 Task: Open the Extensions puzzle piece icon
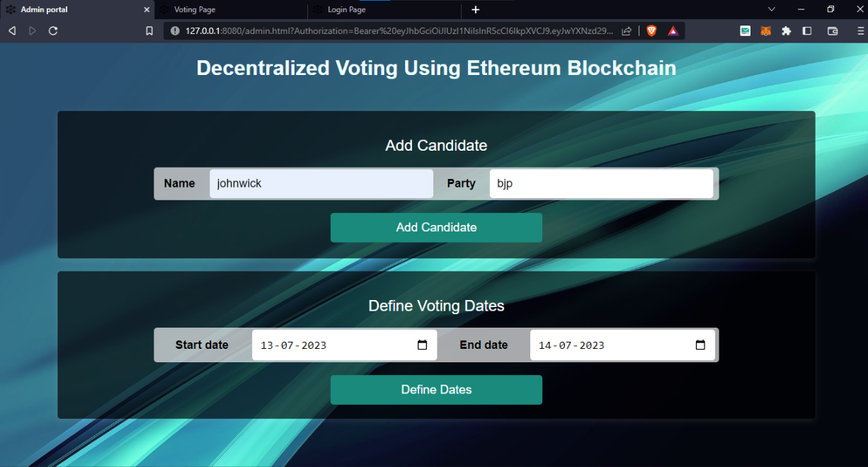[786, 31]
